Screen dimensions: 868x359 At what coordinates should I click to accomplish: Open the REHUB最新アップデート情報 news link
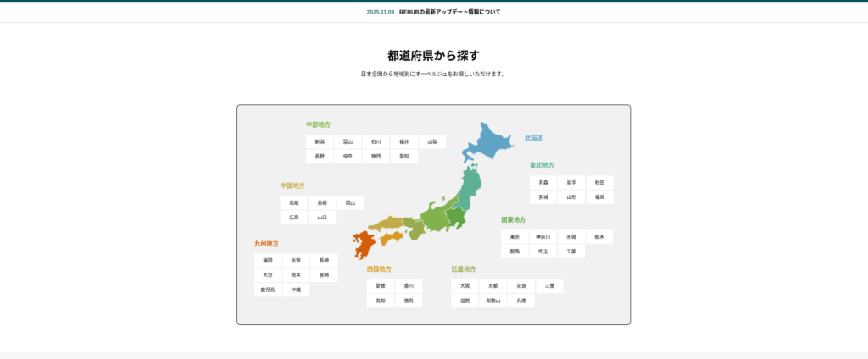tap(449, 12)
